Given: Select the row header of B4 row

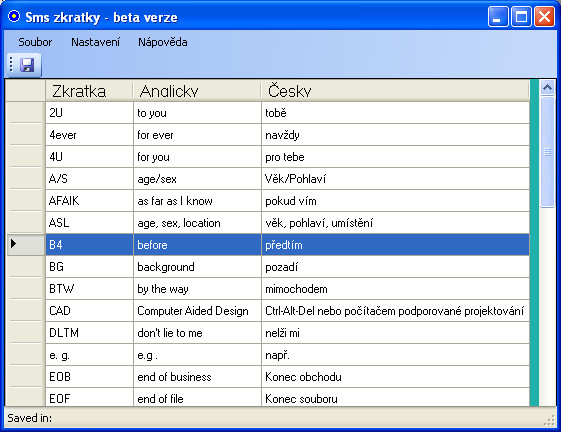Looking at the screenshot, I should [x=25, y=244].
